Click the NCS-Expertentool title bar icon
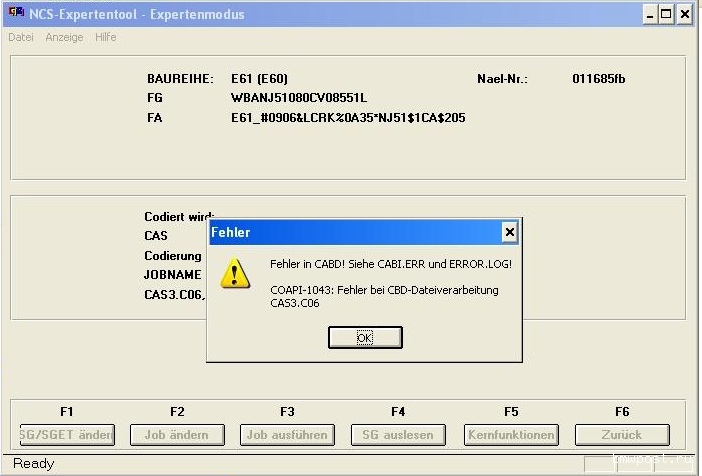This screenshot has height=476, width=702. coord(12,14)
